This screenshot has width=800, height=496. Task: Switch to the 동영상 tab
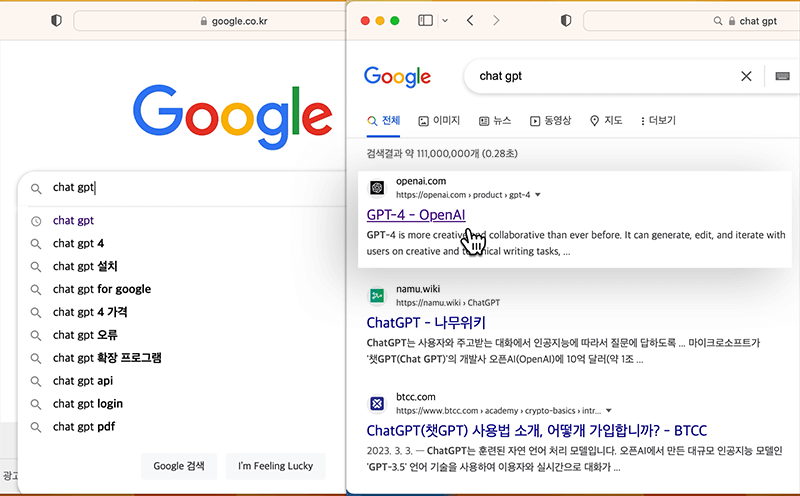[x=551, y=121]
